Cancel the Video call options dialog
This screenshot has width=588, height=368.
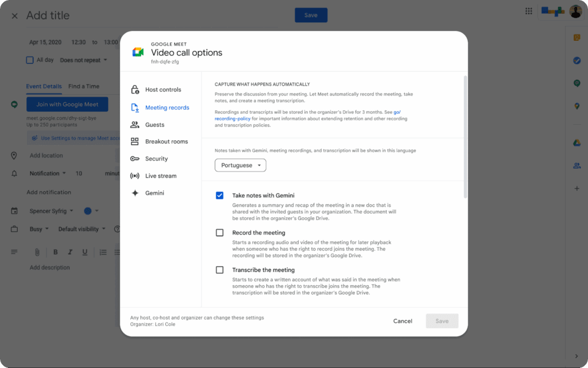[x=403, y=321]
